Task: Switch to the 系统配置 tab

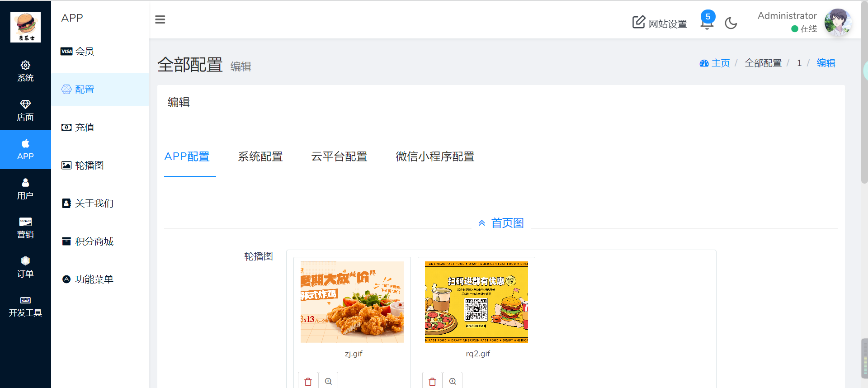Action: (260, 157)
